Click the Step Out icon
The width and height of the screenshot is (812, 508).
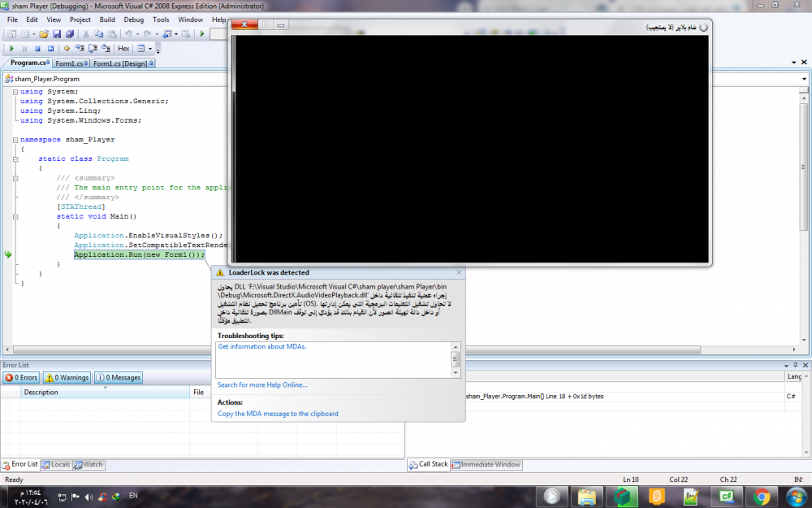(106, 48)
